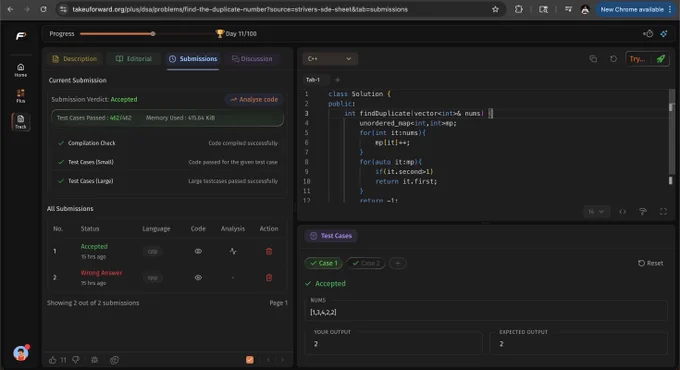
Task: Open the font size 14 dropdown
Action: point(596,212)
